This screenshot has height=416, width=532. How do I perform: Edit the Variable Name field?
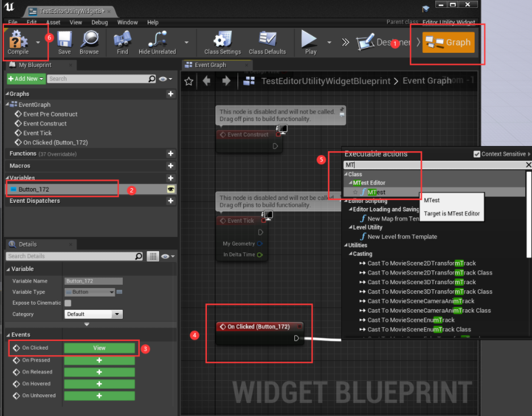93,281
